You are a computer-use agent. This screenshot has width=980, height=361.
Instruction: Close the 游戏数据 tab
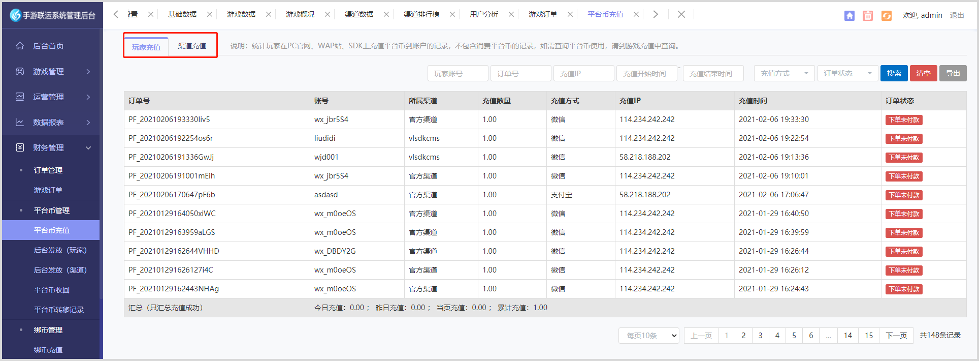pyautogui.click(x=269, y=14)
